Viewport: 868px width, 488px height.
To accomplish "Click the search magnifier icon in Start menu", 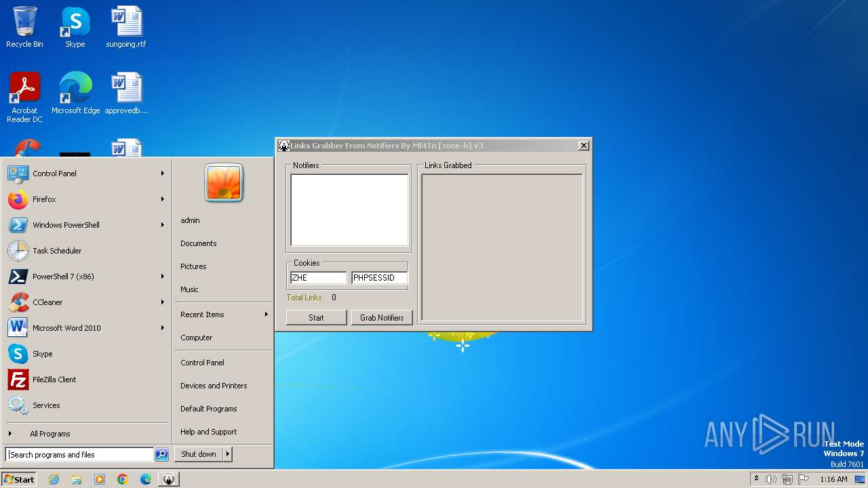I will pos(161,455).
